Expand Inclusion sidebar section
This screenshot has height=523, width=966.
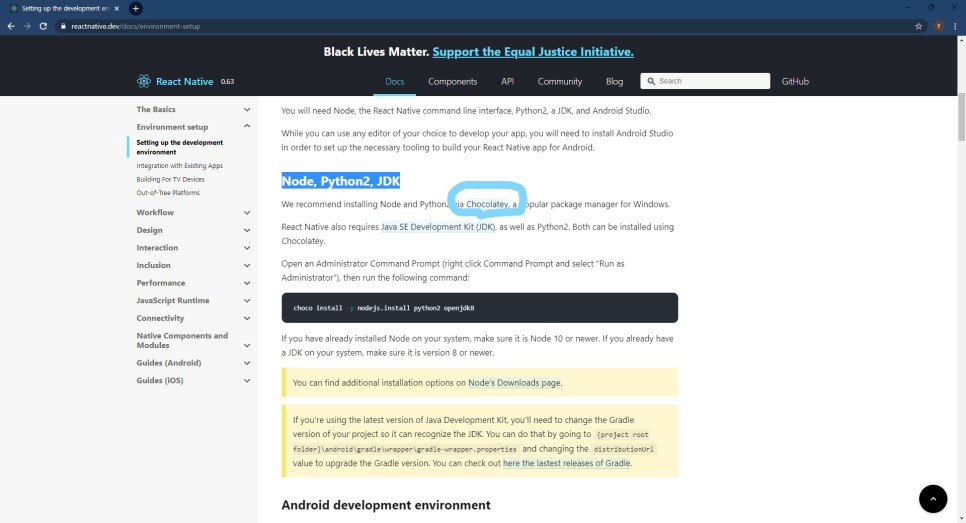click(x=192, y=265)
